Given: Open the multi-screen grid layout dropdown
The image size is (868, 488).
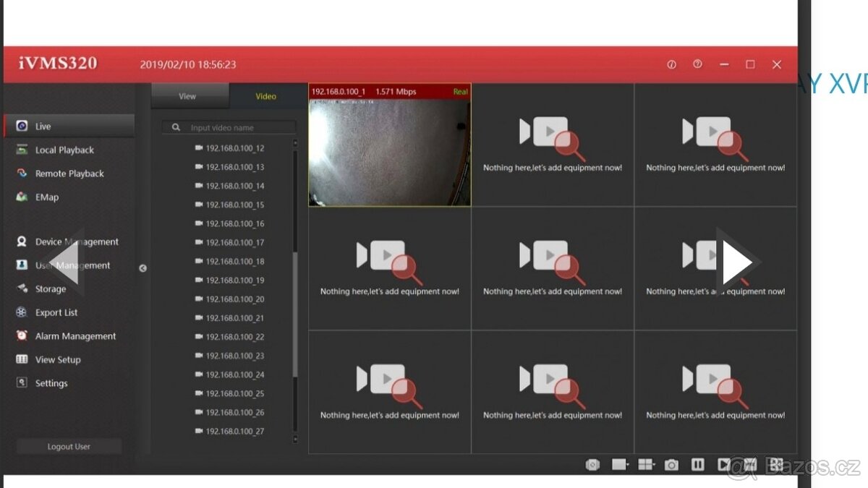Looking at the screenshot, I should click(x=646, y=465).
